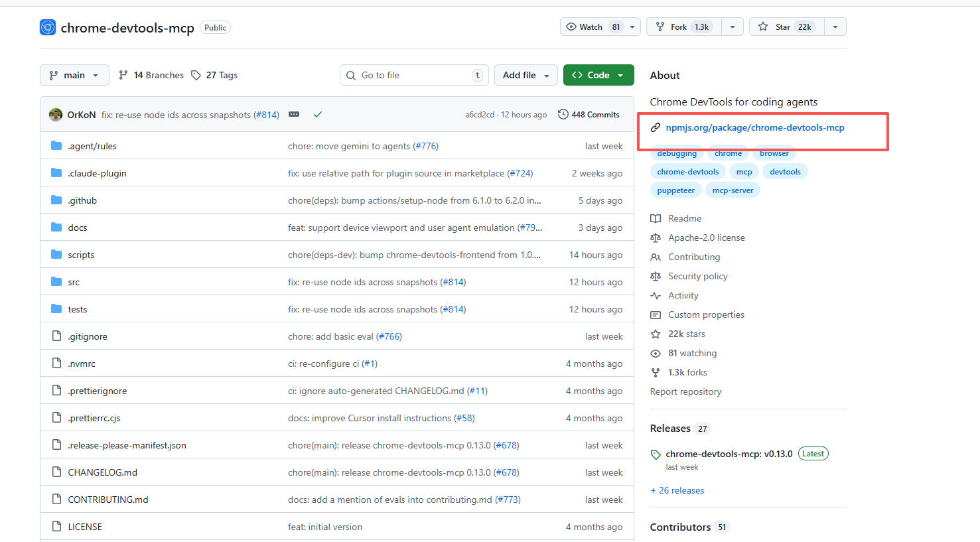Viewport: 980px width, 542px height.
Task: Open the + 26 releases link
Action: (677, 490)
